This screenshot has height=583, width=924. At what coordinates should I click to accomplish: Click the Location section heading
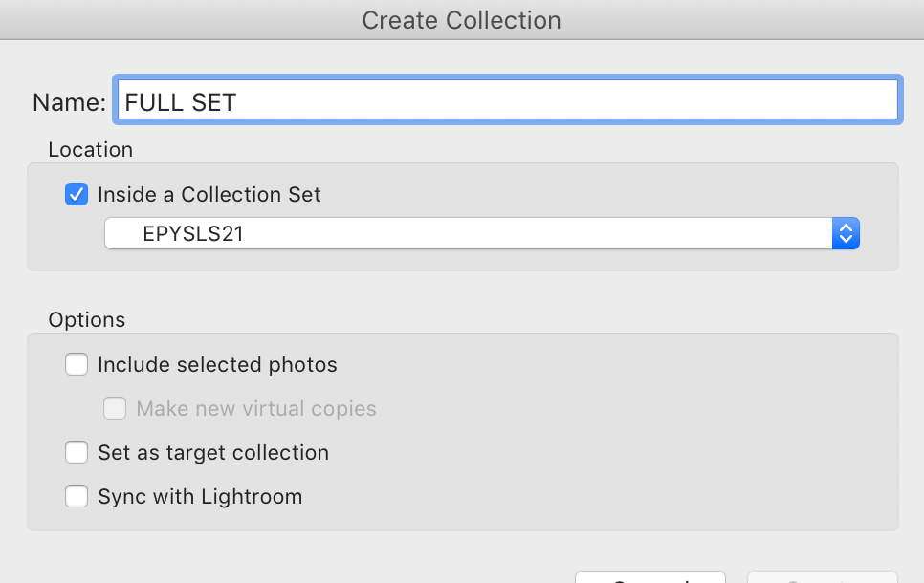(90, 150)
